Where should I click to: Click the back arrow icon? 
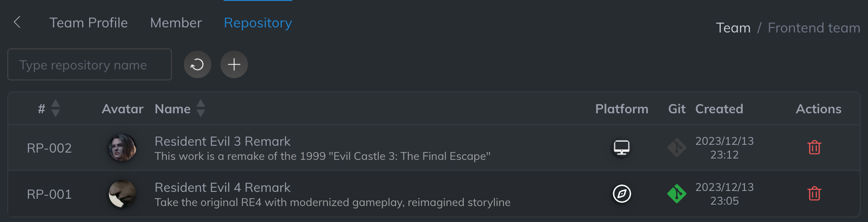(x=17, y=22)
